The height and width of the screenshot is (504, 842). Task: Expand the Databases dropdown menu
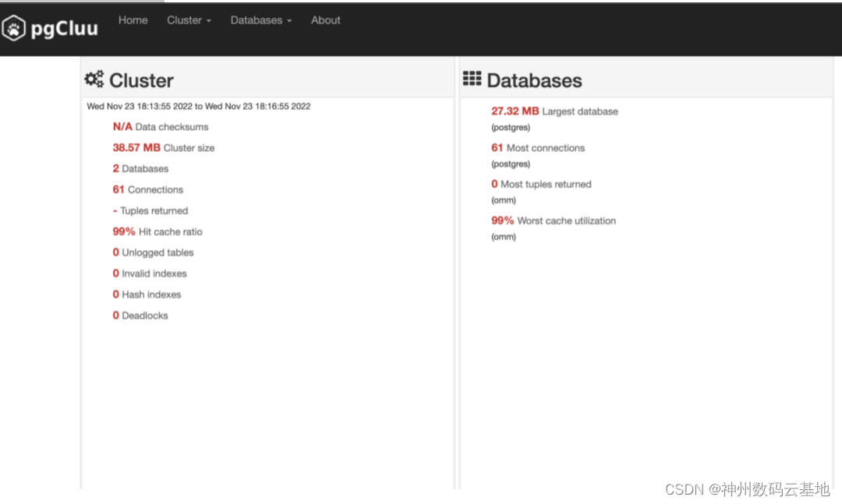tap(261, 20)
